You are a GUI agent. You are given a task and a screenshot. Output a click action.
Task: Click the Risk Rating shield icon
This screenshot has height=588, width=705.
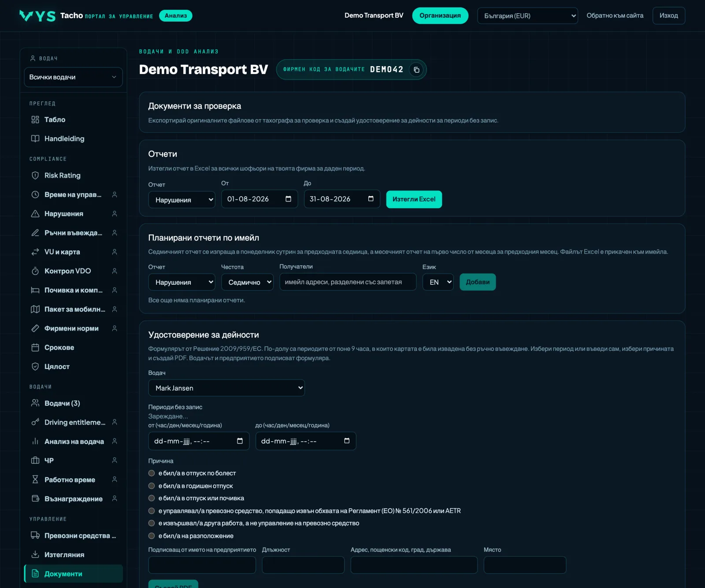(x=35, y=175)
